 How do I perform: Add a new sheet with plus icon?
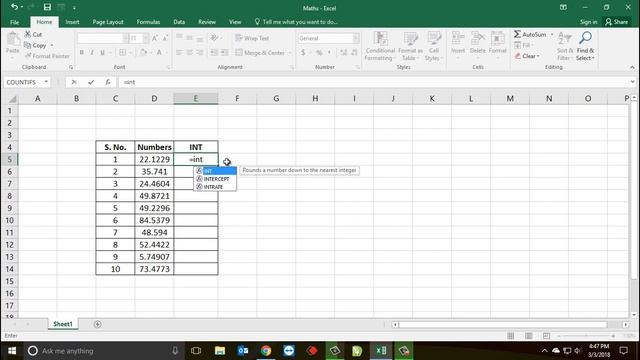(x=98, y=324)
